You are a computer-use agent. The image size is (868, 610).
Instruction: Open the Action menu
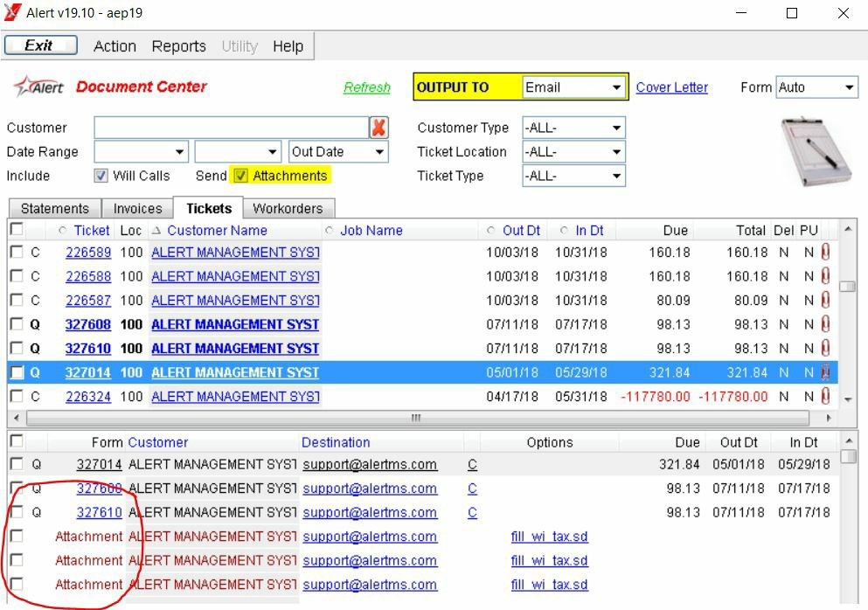tap(115, 46)
